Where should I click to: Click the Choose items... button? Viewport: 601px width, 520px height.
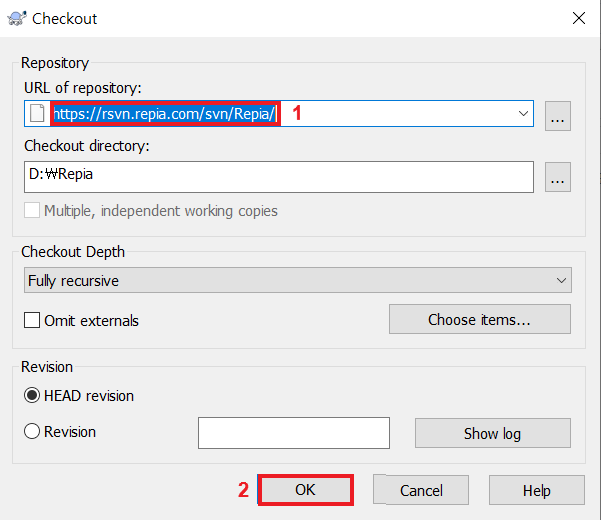pos(479,320)
